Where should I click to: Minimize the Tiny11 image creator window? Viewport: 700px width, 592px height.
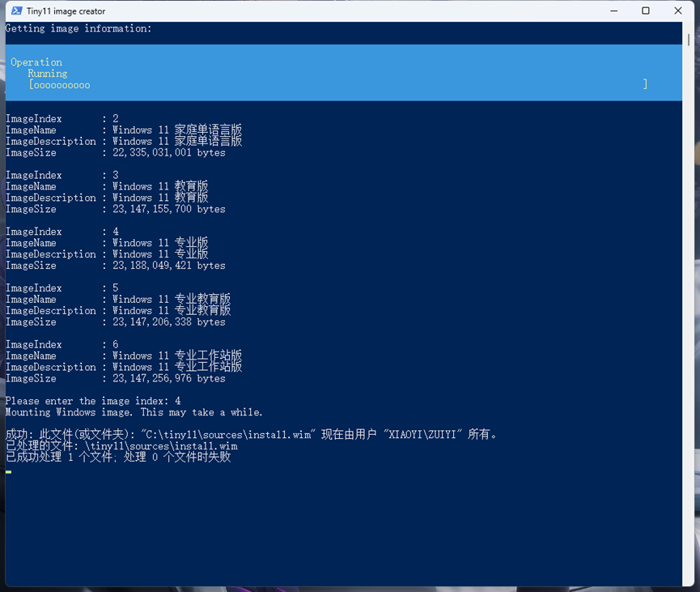pyautogui.click(x=614, y=11)
